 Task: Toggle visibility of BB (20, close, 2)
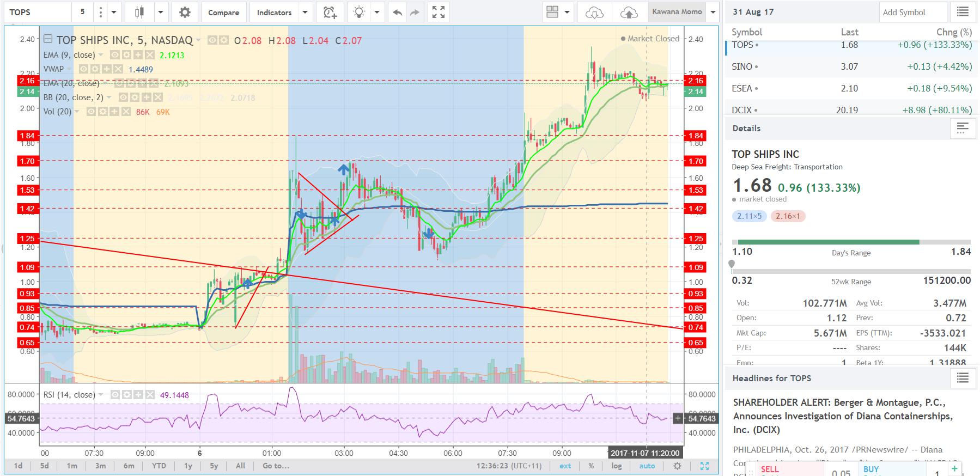[x=124, y=97]
